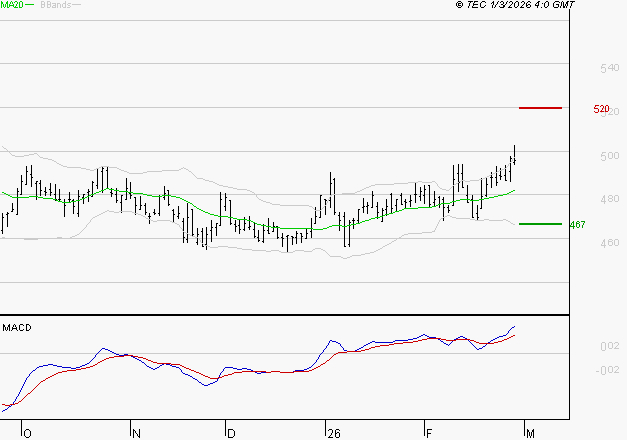The height and width of the screenshot is (440, 627).
Task: Click the 26 year marker on time axis
Action: 333,434
